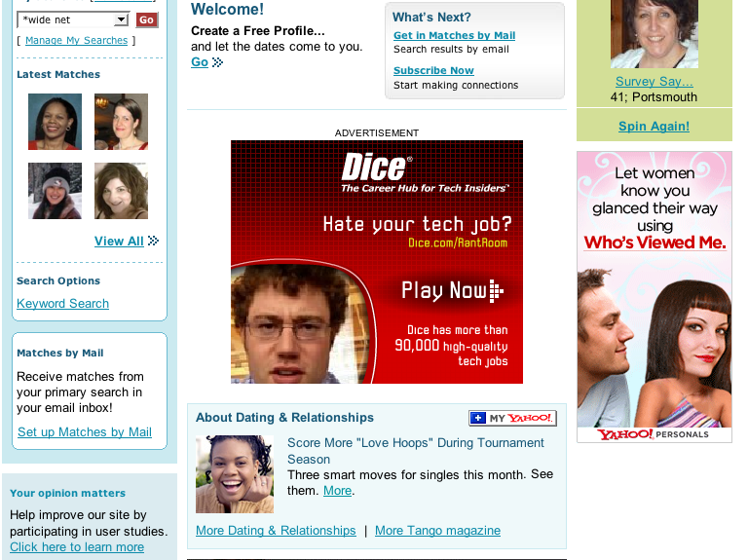Click the 'What's Next?' heading
Image resolution: width=748 pixels, height=560 pixels.
pos(431,18)
